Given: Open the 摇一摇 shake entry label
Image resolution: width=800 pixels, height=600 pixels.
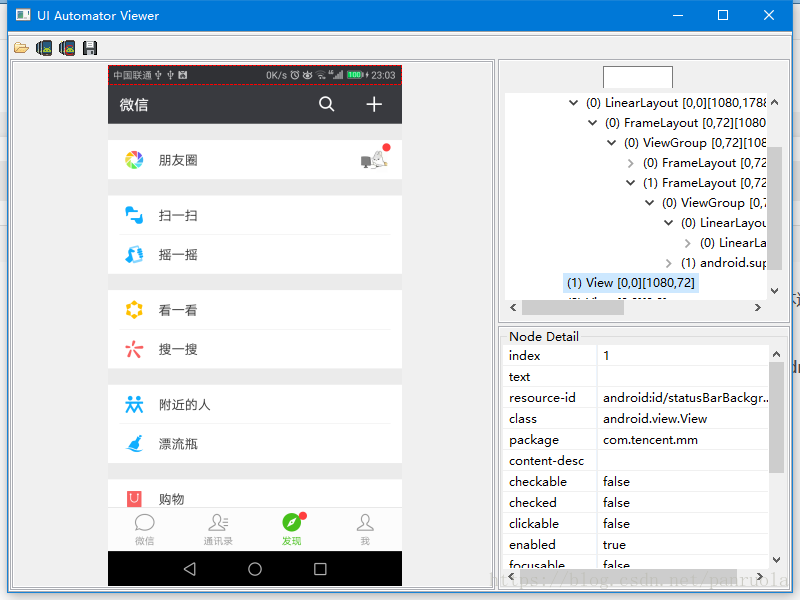Looking at the screenshot, I should (x=178, y=255).
